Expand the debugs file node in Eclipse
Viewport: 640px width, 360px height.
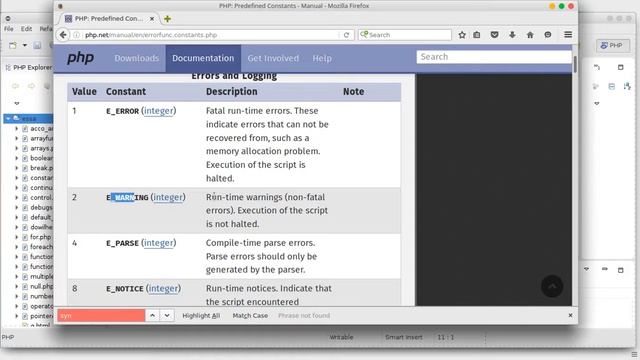[x=16, y=207]
